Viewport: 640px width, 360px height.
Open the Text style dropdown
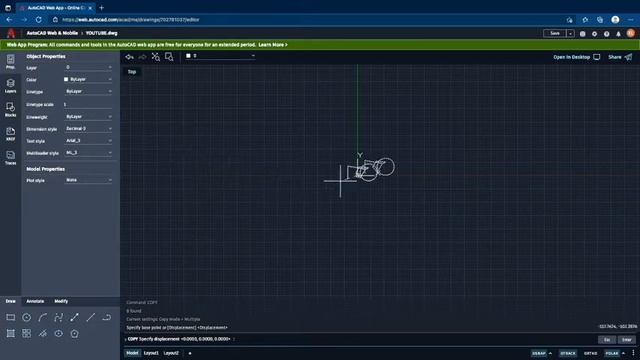pyautogui.click(x=88, y=140)
